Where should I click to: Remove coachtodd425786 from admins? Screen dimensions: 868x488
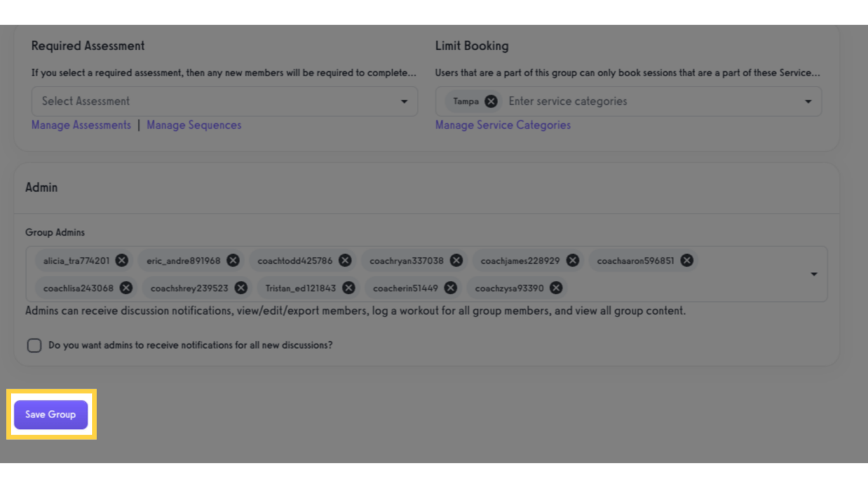[345, 261]
